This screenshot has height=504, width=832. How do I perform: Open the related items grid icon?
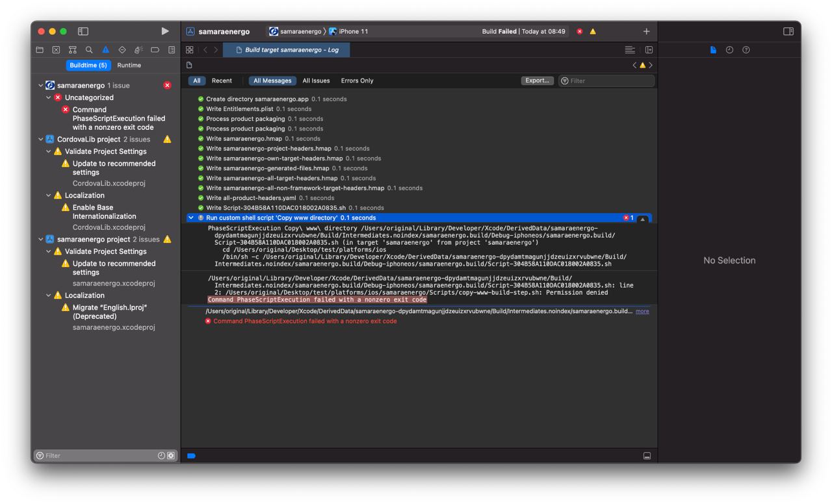(190, 50)
